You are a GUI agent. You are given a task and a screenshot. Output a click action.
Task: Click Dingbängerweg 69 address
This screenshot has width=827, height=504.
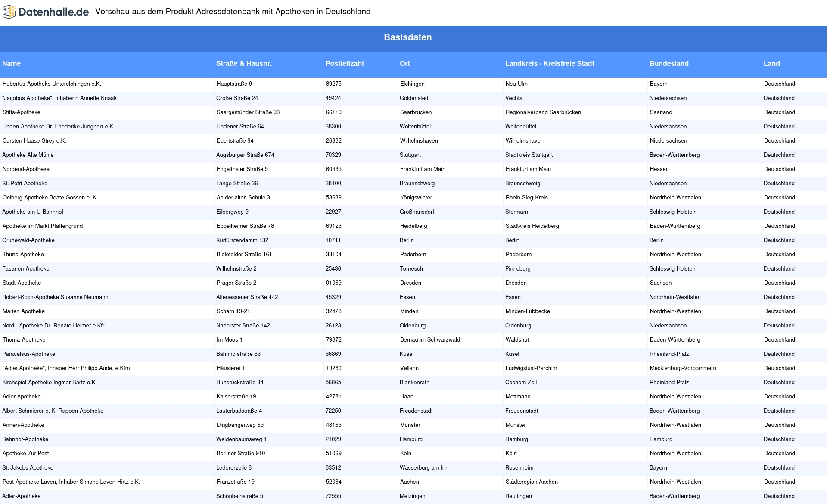point(240,425)
